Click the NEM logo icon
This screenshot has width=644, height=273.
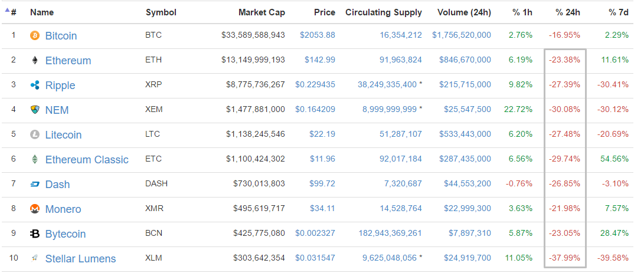(x=35, y=110)
